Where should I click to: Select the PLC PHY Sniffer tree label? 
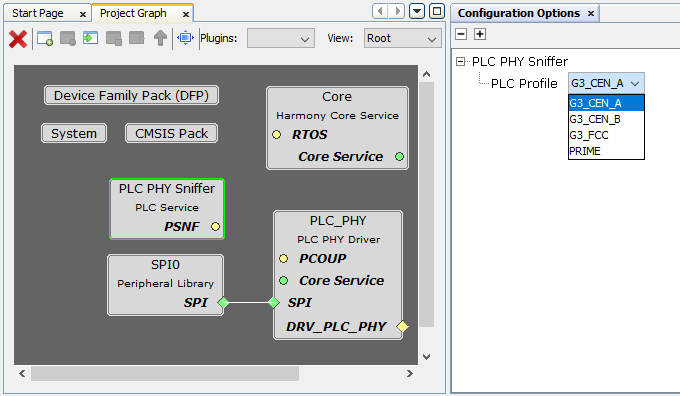click(x=520, y=62)
